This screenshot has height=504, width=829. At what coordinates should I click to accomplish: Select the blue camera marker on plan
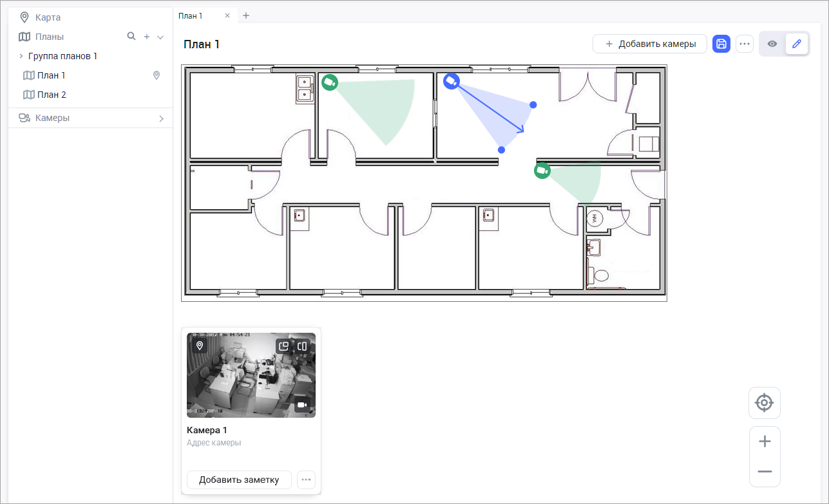click(452, 81)
